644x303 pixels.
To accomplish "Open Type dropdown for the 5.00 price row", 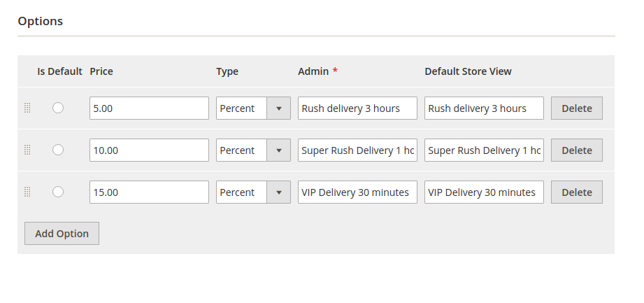I will (x=253, y=108).
